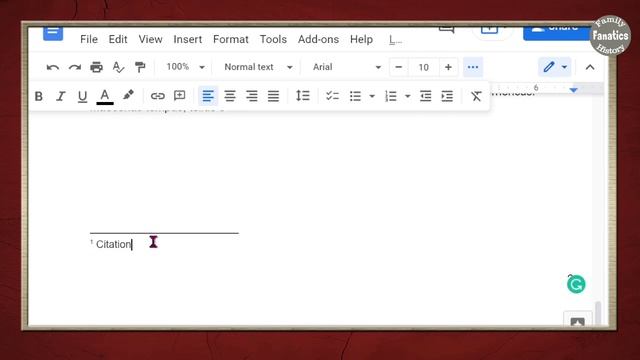Open the zoom 100% dropdown

[185, 67]
